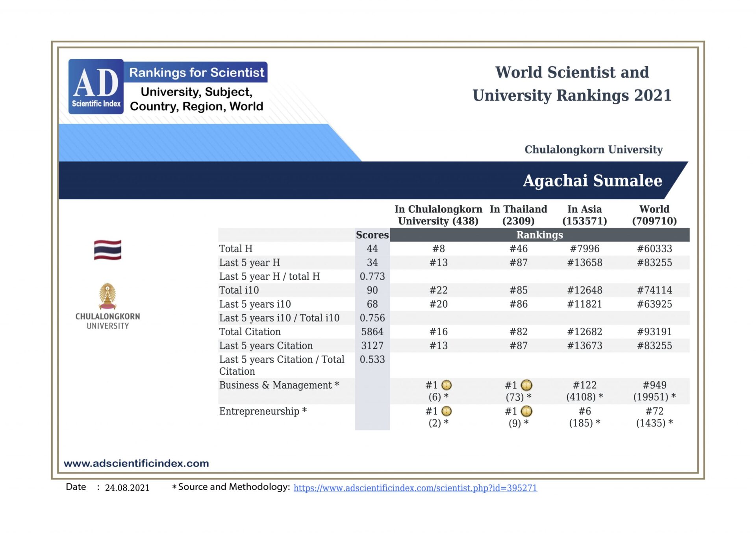The height and width of the screenshot is (535, 756).
Task: Click the #13673 Asia ranking value
Action: click(x=584, y=346)
